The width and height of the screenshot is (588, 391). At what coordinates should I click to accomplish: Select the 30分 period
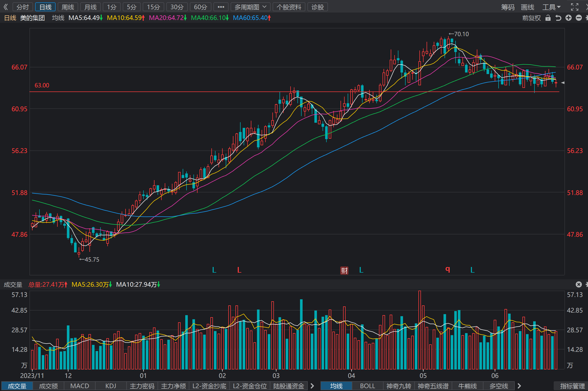click(177, 7)
